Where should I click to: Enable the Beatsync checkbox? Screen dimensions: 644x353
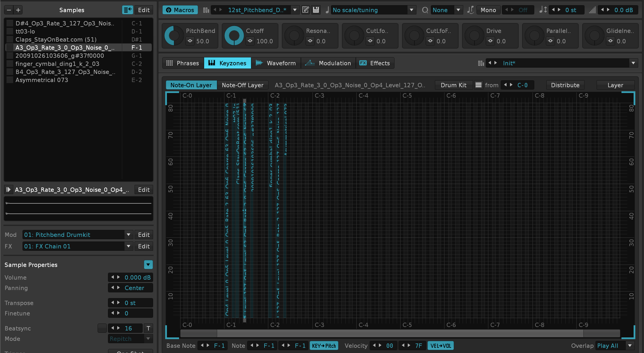point(102,328)
